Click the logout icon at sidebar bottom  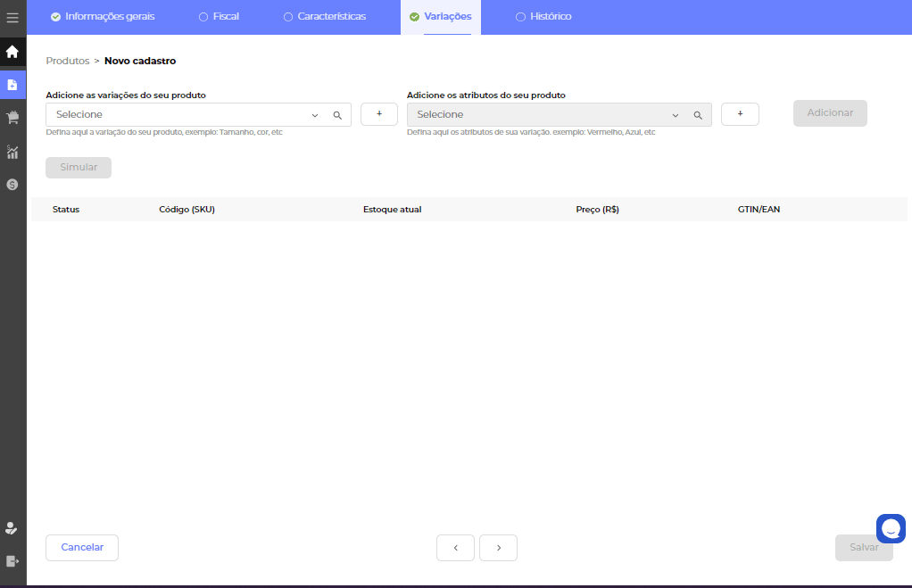[x=12, y=561]
